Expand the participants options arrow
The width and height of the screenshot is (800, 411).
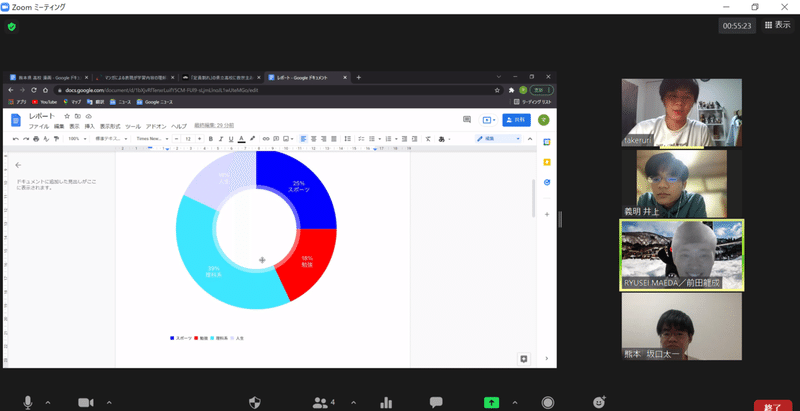click(x=353, y=403)
